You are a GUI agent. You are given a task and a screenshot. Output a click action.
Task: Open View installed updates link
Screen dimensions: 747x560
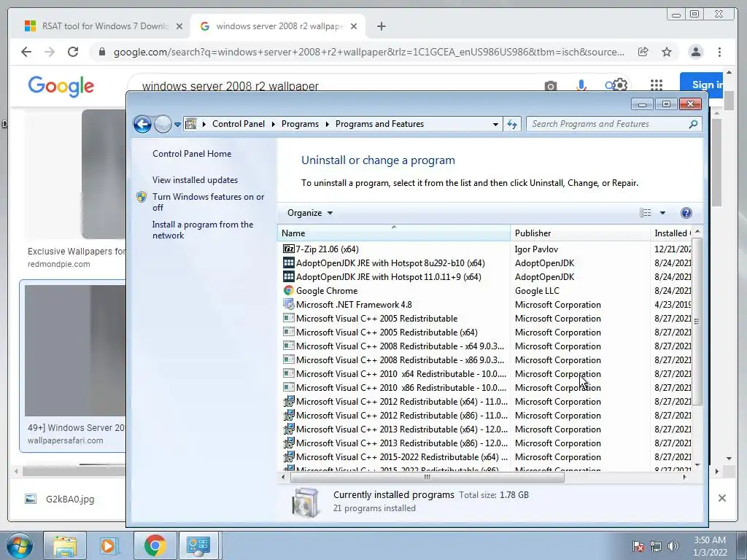click(195, 179)
